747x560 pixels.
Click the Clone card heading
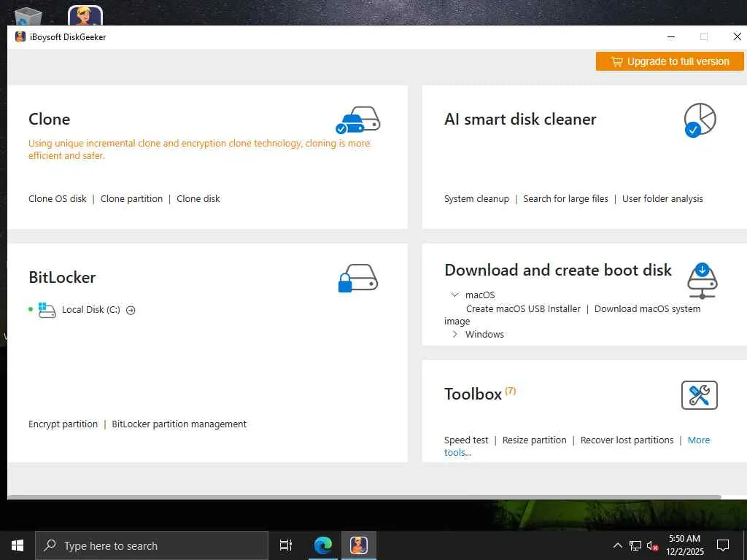49,119
